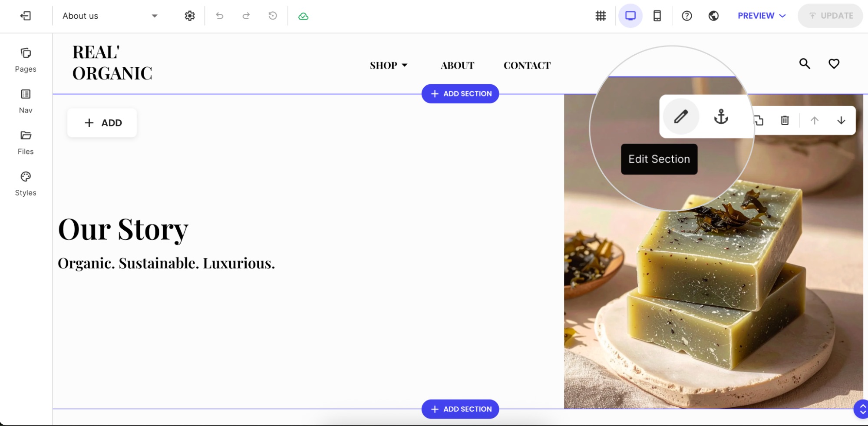The width and height of the screenshot is (868, 426).
Task: Click the green cloud saved icon
Action: pyautogui.click(x=304, y=17)
